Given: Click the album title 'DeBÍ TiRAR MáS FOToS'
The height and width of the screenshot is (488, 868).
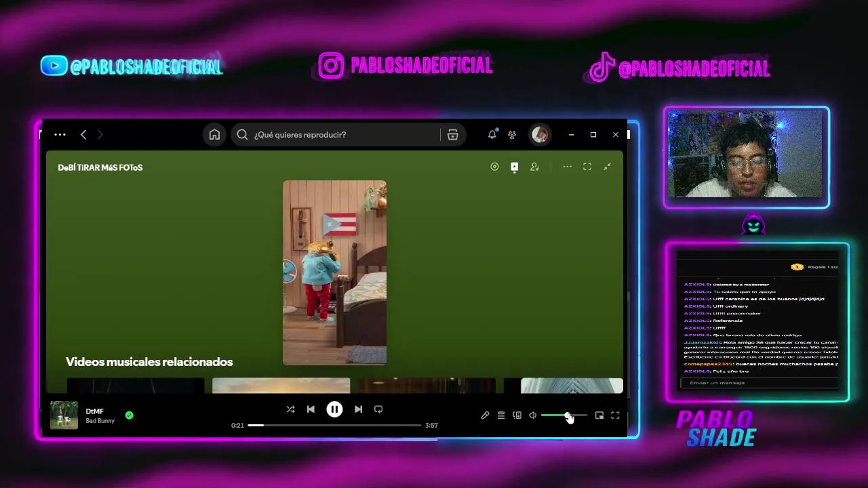Looking at the screenshot, I should (x=100, y=167).
